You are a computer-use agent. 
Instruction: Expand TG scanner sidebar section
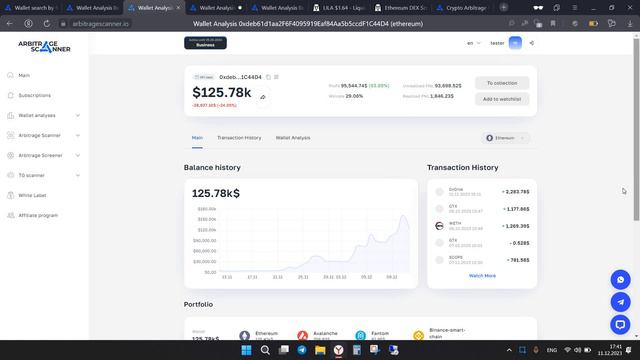coord(43,176)
